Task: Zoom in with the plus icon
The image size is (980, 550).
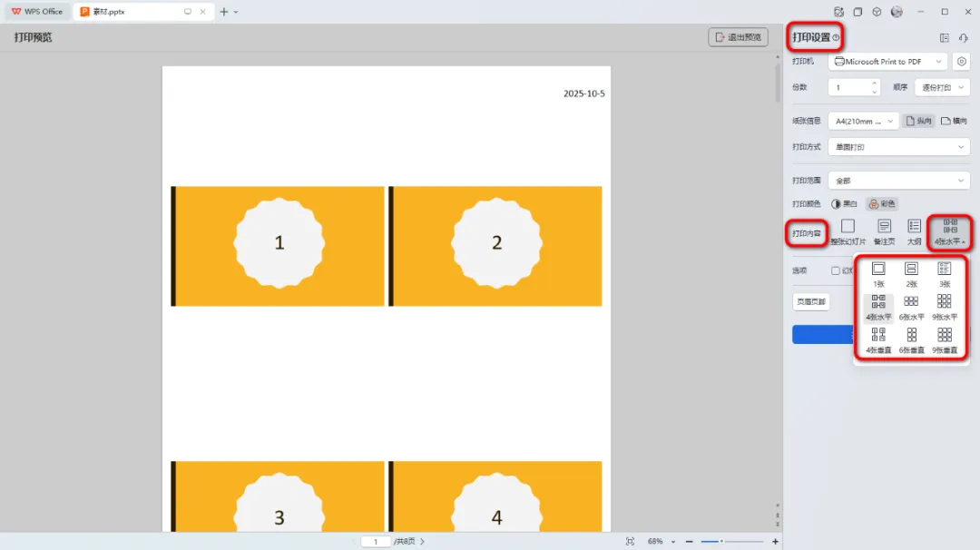Action: point(775,541)
